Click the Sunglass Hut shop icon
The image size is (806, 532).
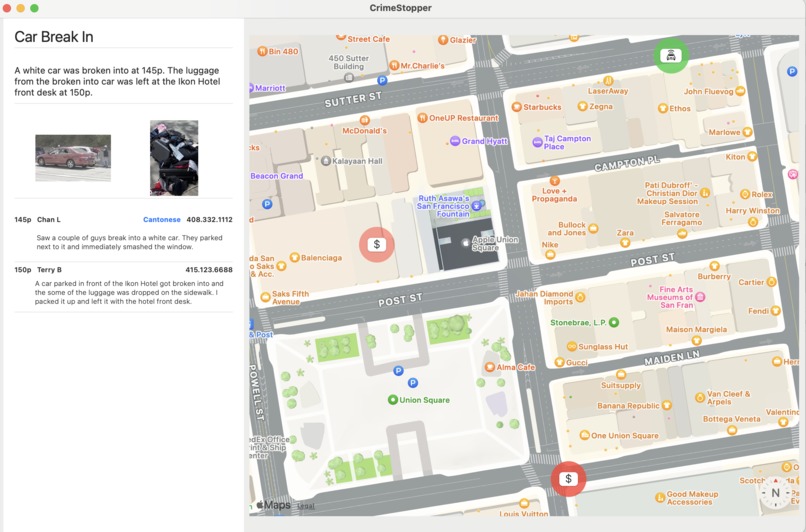click(571, 346)
